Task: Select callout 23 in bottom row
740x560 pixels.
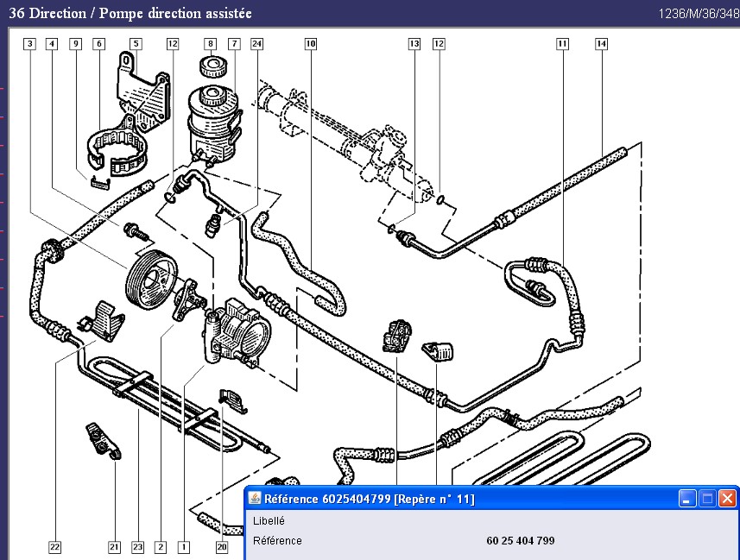Action: pyautogui.click(x=137, y=546)
